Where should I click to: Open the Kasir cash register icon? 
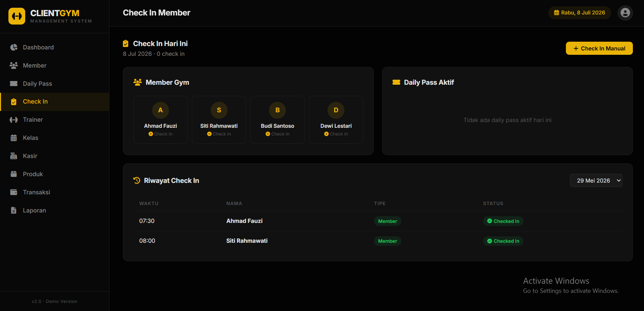click(14, 156)
